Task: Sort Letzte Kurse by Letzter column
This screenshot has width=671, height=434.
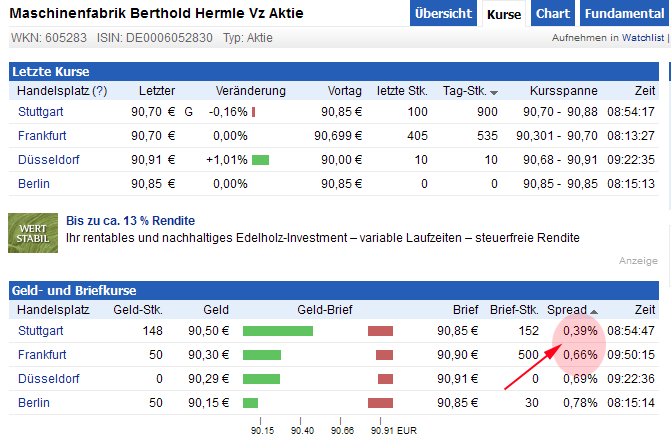Action: (x=157, y=91)
